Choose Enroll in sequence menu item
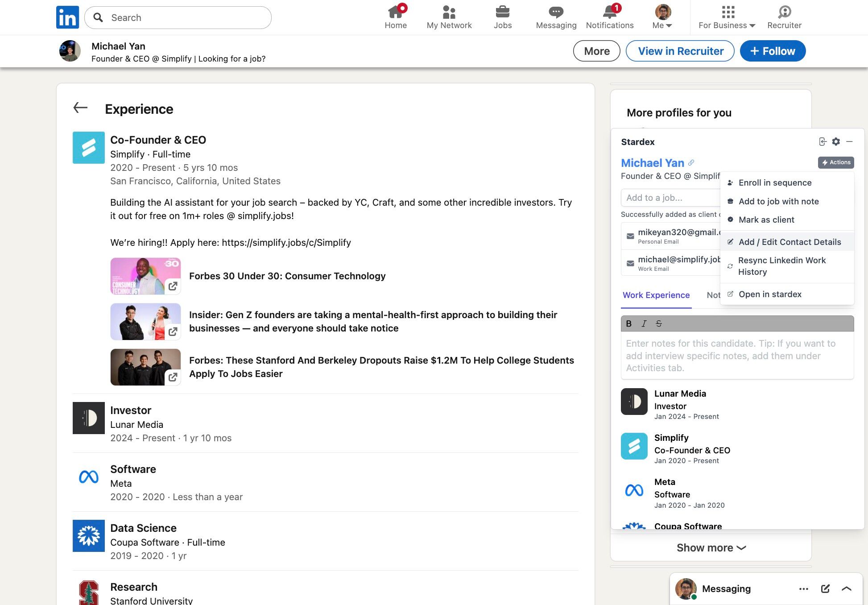The height and width of the screenshot is (605, 868). [x=775, y=182]
